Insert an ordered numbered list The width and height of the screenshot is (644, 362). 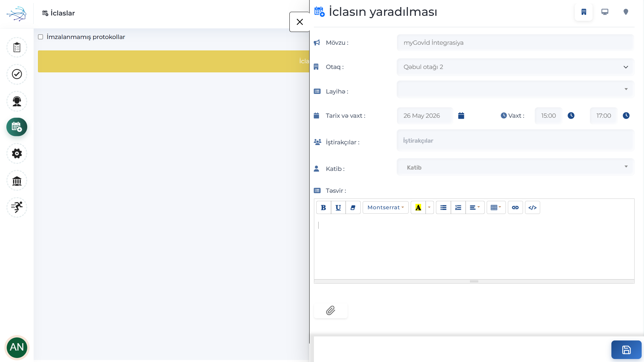(458, 208)
